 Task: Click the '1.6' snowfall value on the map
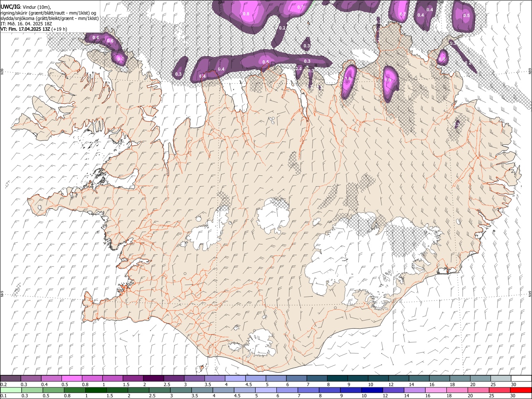(348, 79)
